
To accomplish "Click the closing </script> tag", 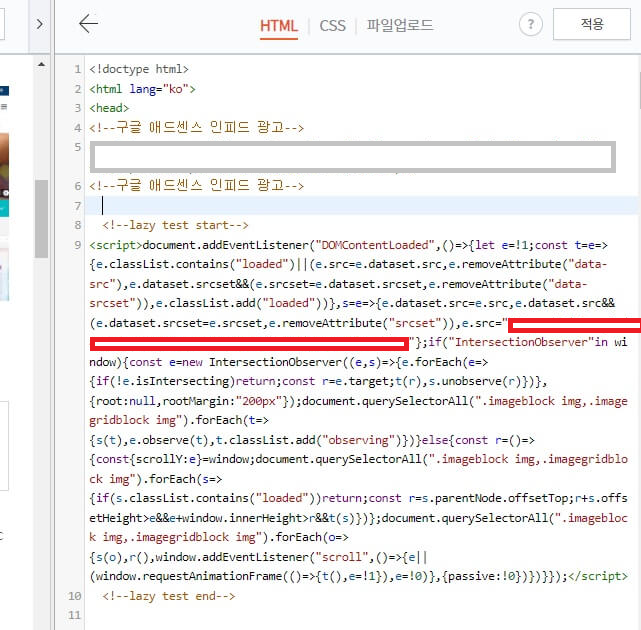I will point(598,576).
